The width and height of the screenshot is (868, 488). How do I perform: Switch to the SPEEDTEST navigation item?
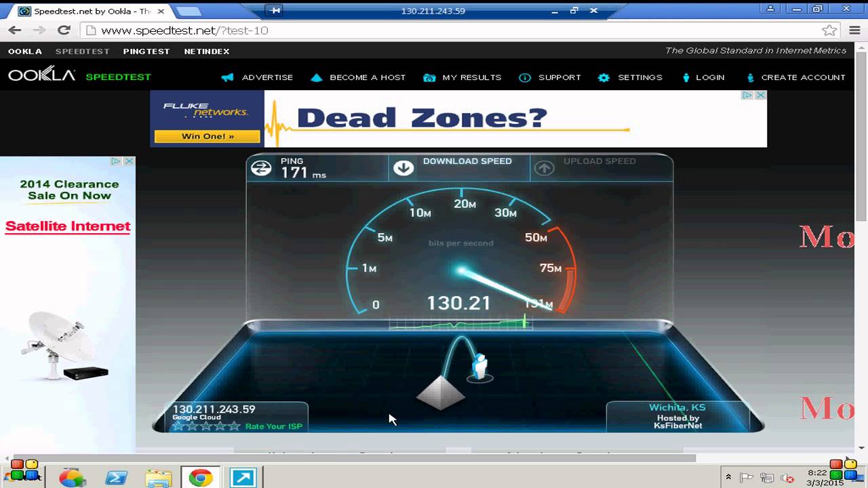(x=82, y=52)
